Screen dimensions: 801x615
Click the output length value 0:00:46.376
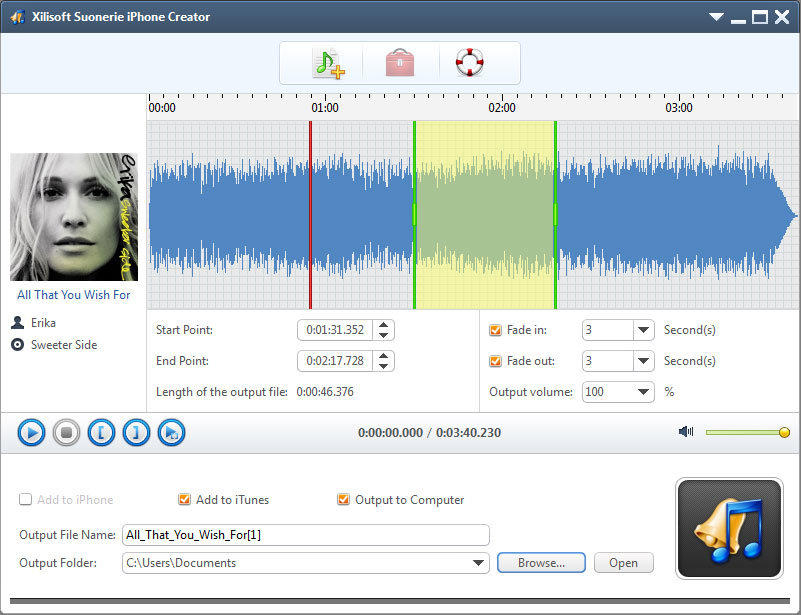tap(325, 392)
